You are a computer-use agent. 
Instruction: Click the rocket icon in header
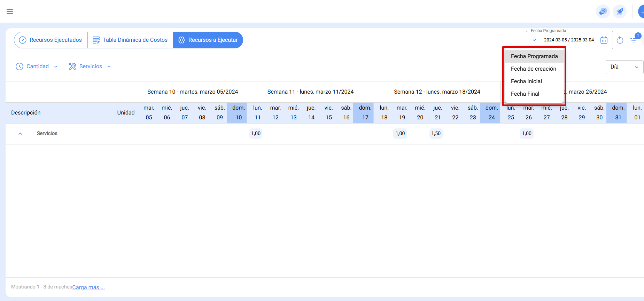[x=620, y=11]
